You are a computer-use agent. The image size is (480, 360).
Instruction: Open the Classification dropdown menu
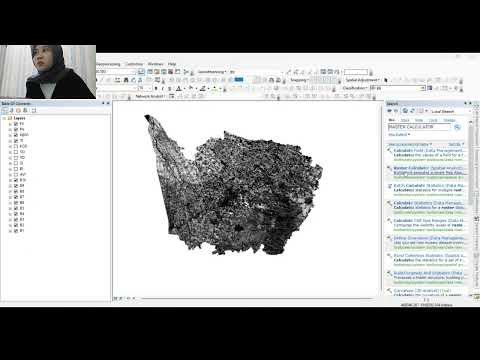(x=355, y=88)
